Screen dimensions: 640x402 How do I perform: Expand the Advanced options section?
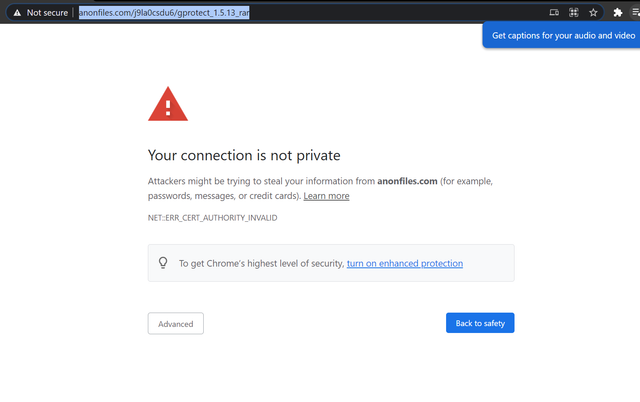coord(176,324)
